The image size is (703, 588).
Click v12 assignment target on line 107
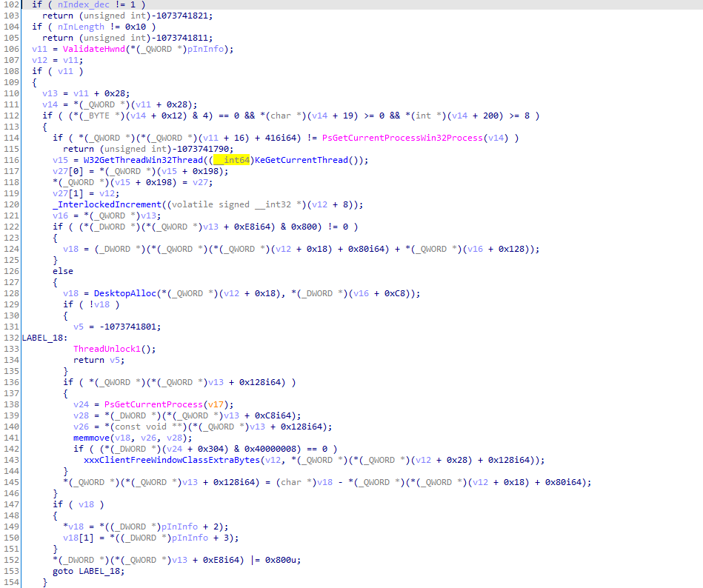[39, 60]
